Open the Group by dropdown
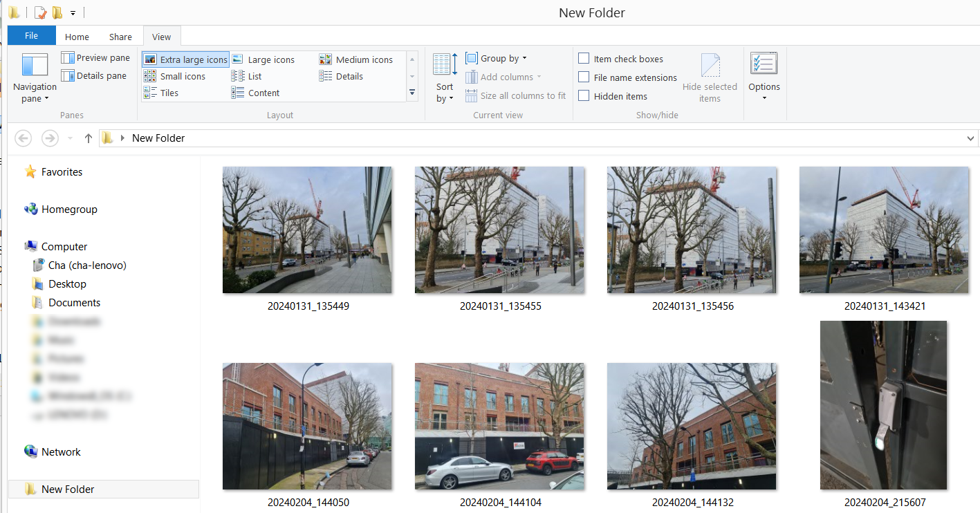Viewport: 980px width, 513px height. pos(496,58)
